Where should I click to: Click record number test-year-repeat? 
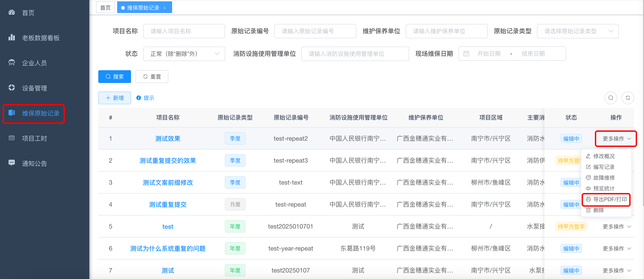coord(291,248)
